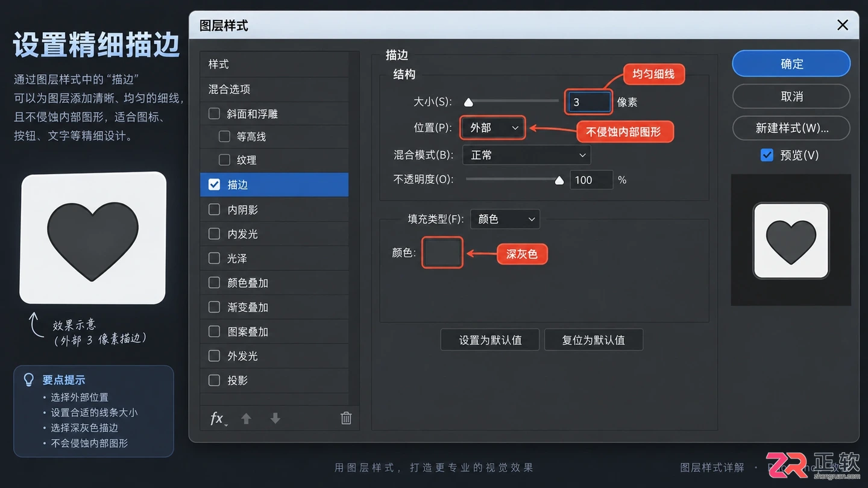Image resolution: width=868 pixels, height=488 pixels.
Task: Click the 新建样式(W)... button
Action: click(791, 128)
